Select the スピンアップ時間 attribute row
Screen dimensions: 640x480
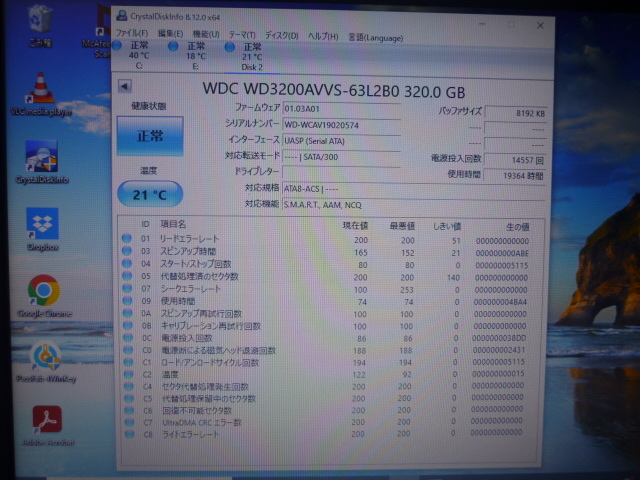(328, 252)
